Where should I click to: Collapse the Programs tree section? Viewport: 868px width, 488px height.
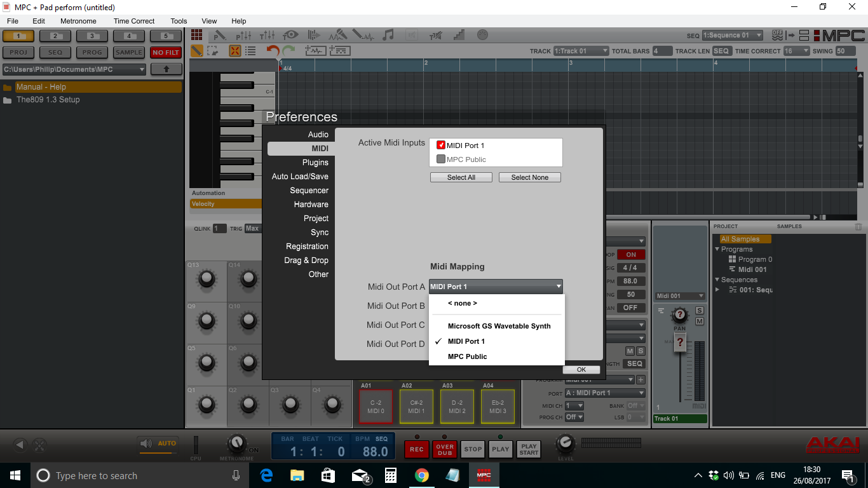tap(717, 249)
